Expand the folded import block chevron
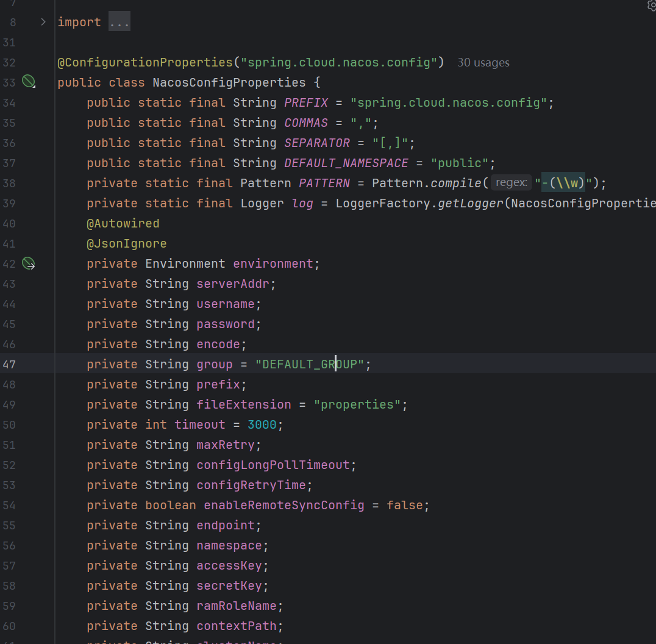This screenshot has height=644, width=656. pyautogui.click(x=43, y=22)
